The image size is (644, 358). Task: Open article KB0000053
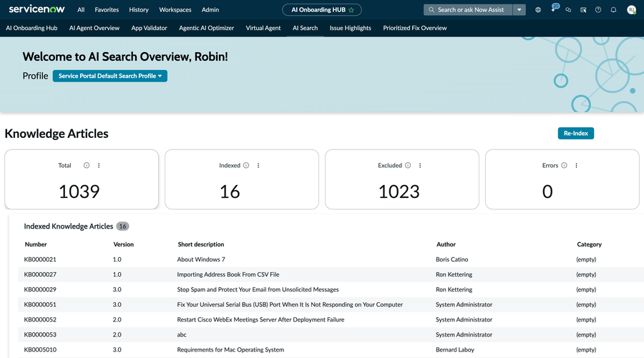point(40,334)
